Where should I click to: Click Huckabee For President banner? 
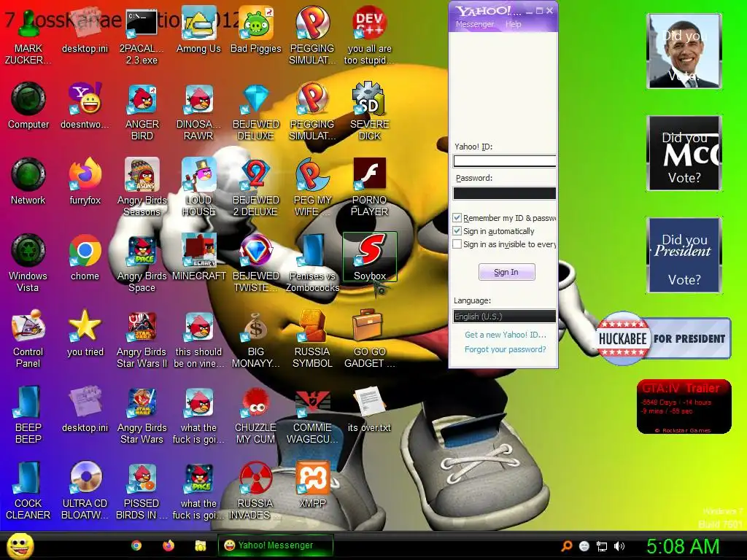(x=663, y=338)
